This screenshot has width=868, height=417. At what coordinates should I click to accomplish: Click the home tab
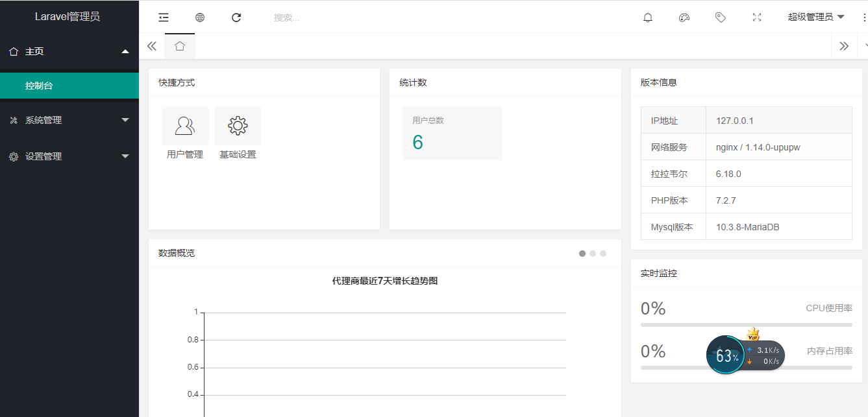coord(180,46)
